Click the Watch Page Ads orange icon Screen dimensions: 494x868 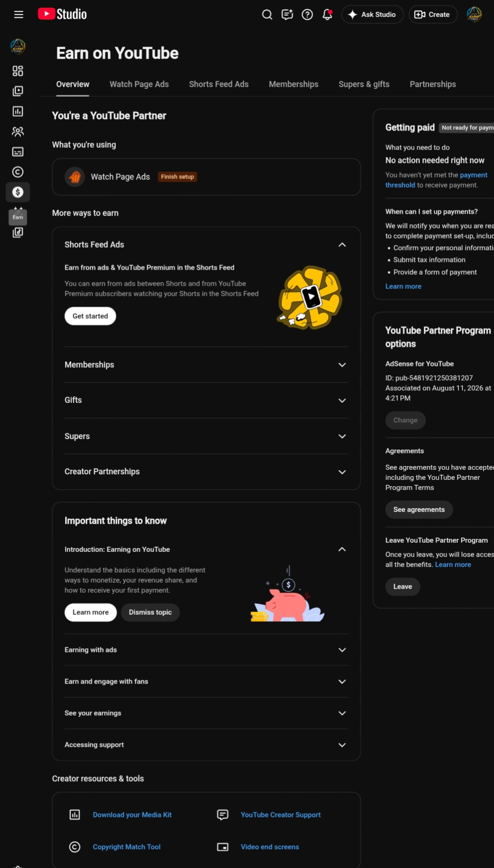pos(75,177)
